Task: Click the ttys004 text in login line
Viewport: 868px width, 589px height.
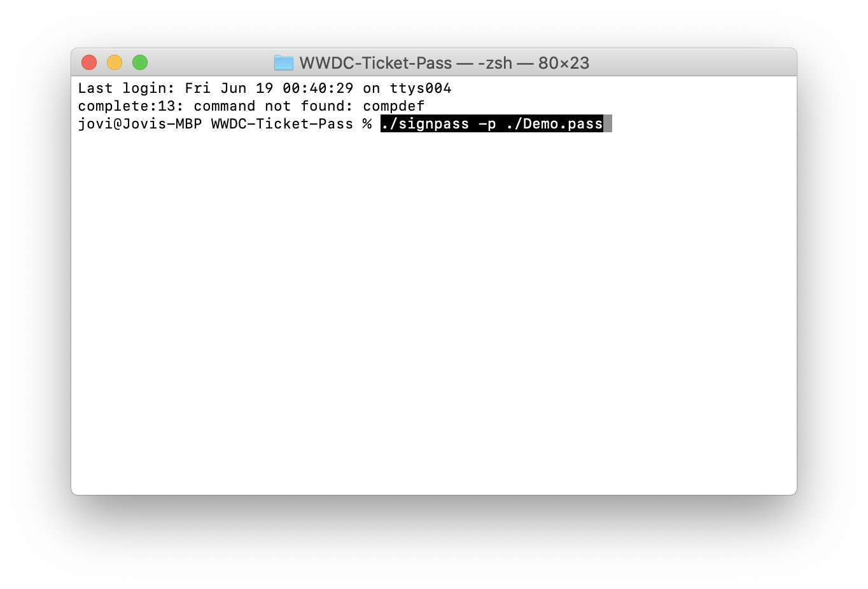Action: [x=421, y=88]
